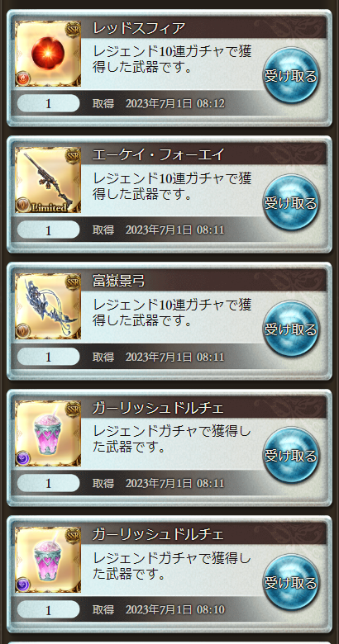This screenshot has height=644, width=339.
Task: Click the ガーリッシュドルチェ drink icon obtained at 08:10
Action: [x=48, y=560]
